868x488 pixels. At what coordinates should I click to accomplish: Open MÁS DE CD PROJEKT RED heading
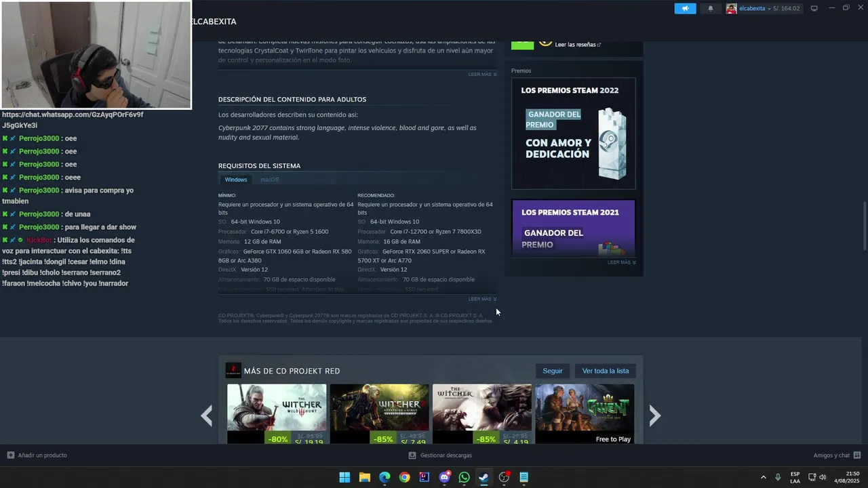coord(292,371)
